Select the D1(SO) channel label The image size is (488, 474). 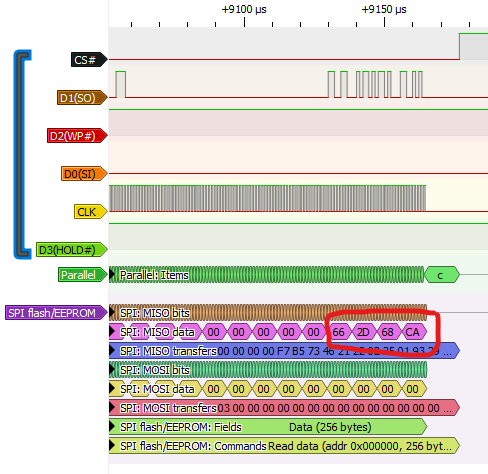(82, 98)
